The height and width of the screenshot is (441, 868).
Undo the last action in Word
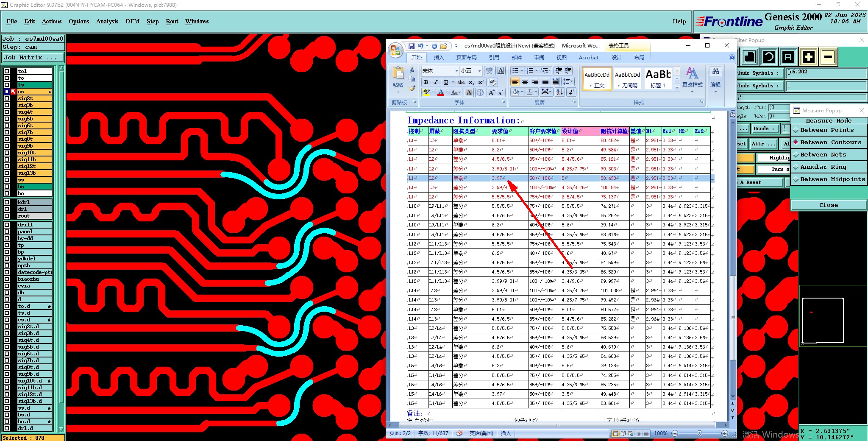(420, 46)
